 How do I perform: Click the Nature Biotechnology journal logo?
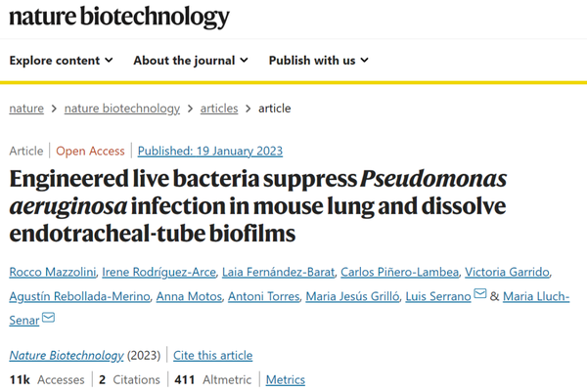[119, 17]
